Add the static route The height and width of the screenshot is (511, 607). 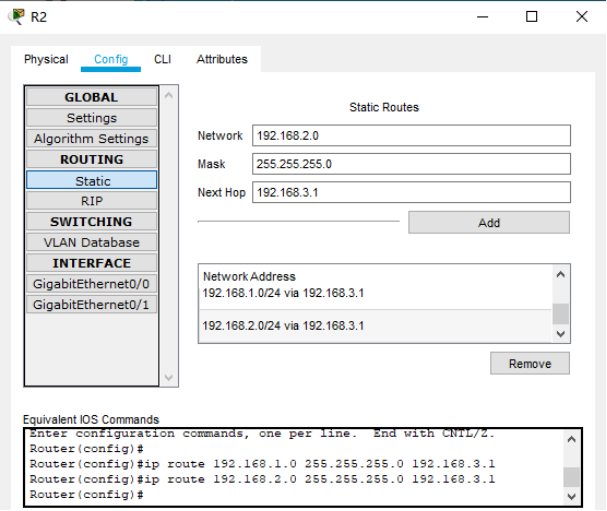pyautogui.click(x=489, y=223)
